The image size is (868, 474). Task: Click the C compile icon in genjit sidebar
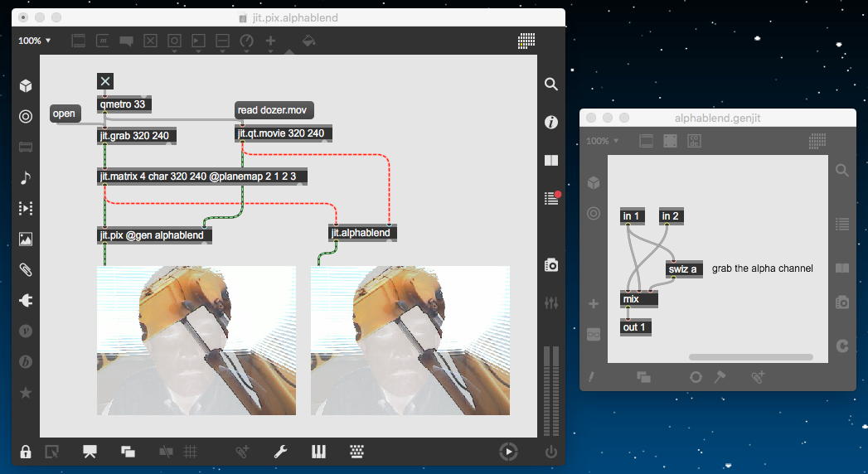[842, 346]
